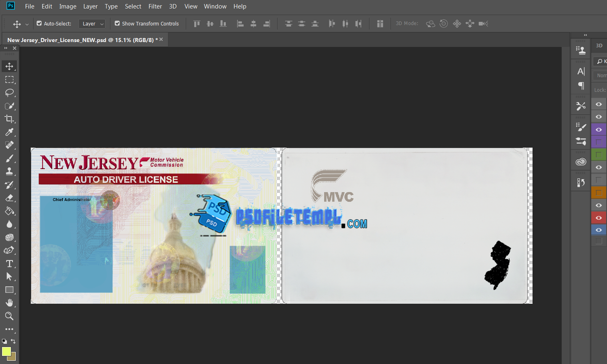The image size is (607, 364).
Task: Select the Path Selection tool
Action: tap(9, 276)
